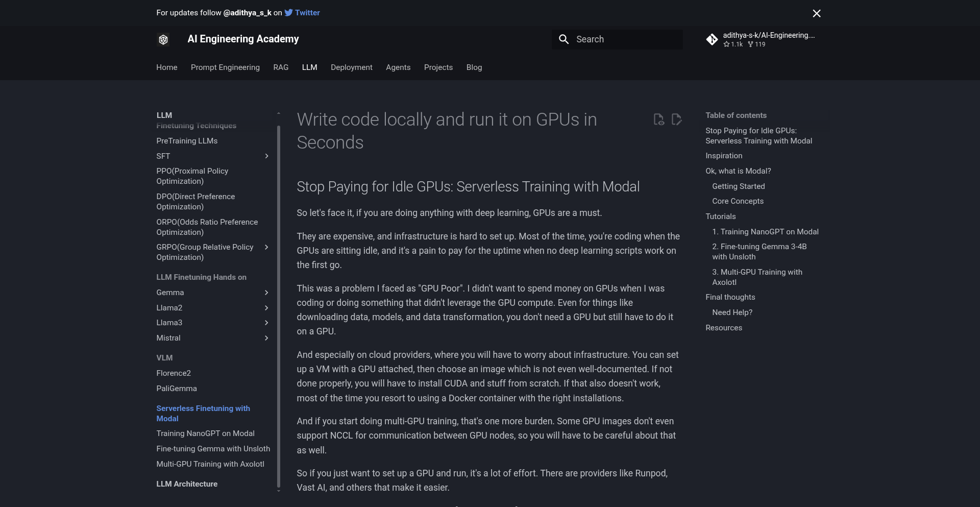
Task: Open PaliGemma page in sidebar
Action: pos(177,389)
